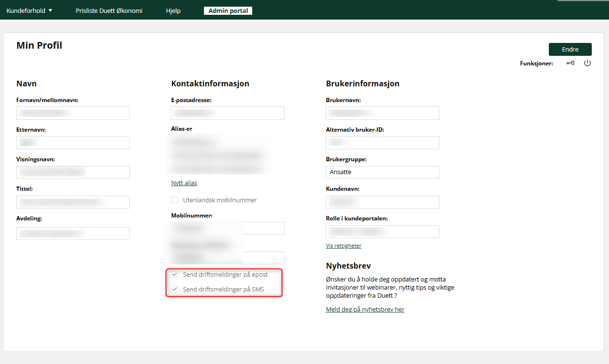609x364 pixels.
Task: Click the Visningsnavn input field
Action: click(73, 172)
